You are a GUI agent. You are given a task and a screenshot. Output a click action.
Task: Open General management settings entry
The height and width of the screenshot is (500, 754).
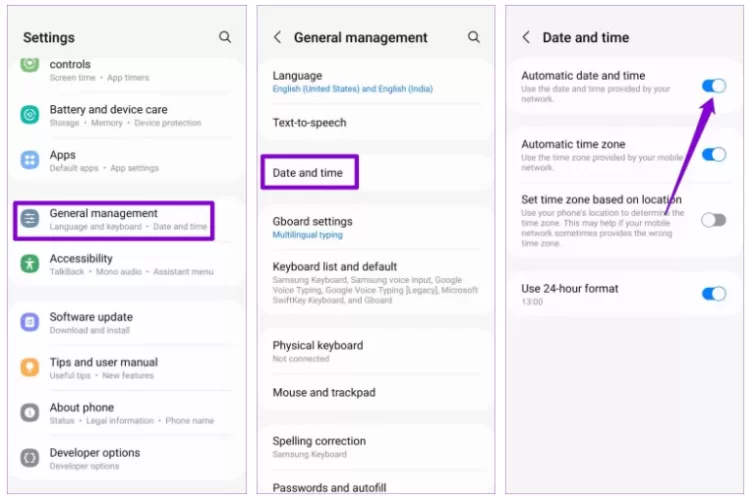[114, 220]
